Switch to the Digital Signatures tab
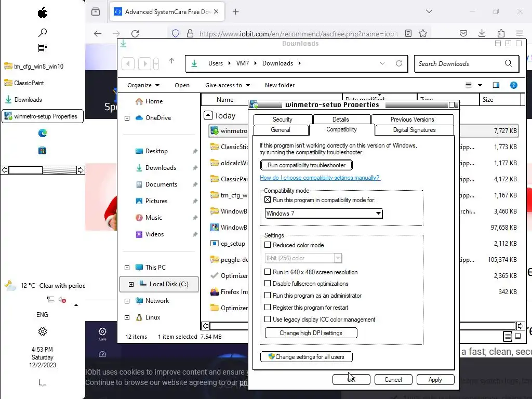This screenshot has width=532, height=399. [x=414, y=130]
